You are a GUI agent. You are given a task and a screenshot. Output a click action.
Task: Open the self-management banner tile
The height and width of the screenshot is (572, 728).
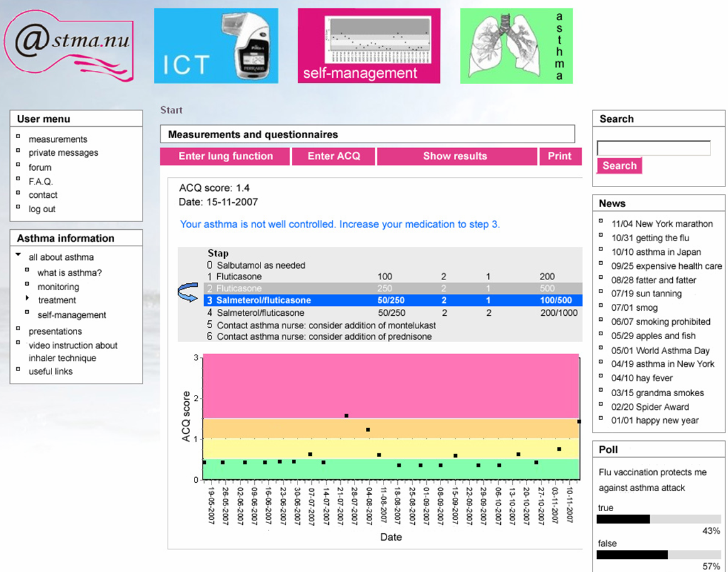[368, 46]
